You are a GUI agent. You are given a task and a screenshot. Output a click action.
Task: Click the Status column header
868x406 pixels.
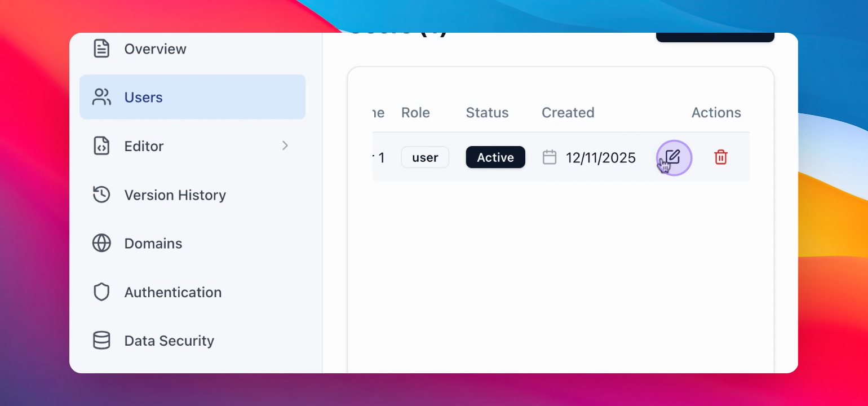487,113
